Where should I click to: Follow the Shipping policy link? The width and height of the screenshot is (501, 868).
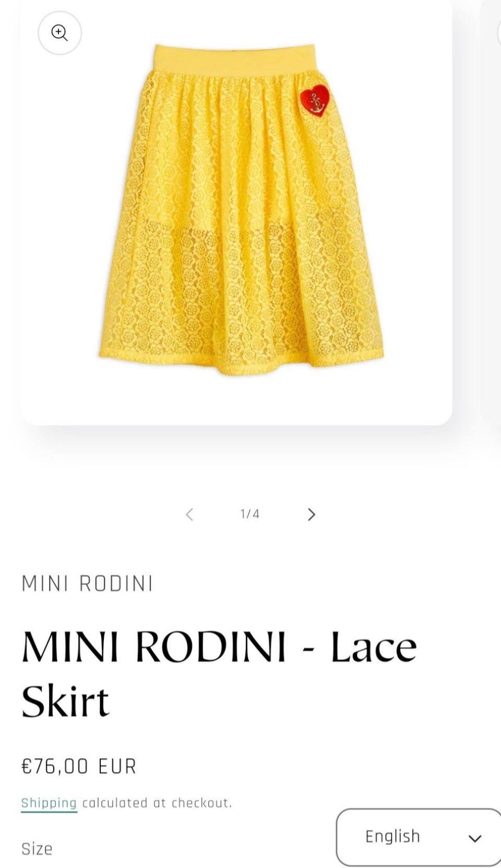[49, 803]
